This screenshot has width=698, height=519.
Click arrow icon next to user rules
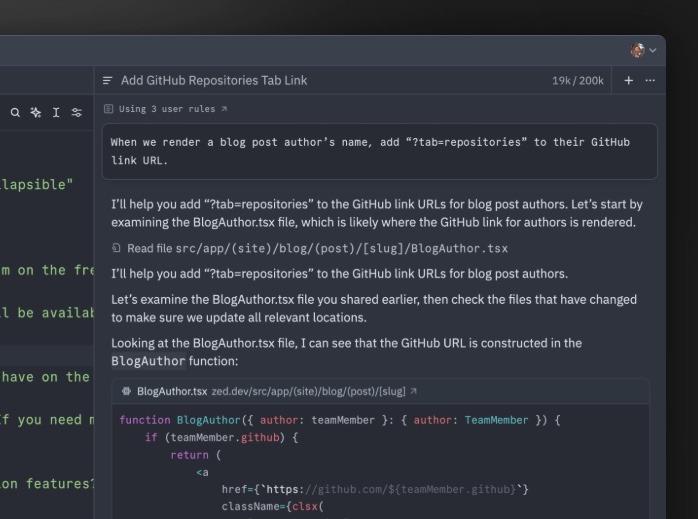coord(224,109)
